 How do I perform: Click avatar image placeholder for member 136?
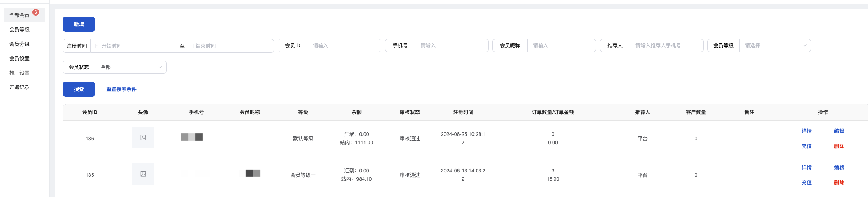pyautogui.click(x=143, y=137)
